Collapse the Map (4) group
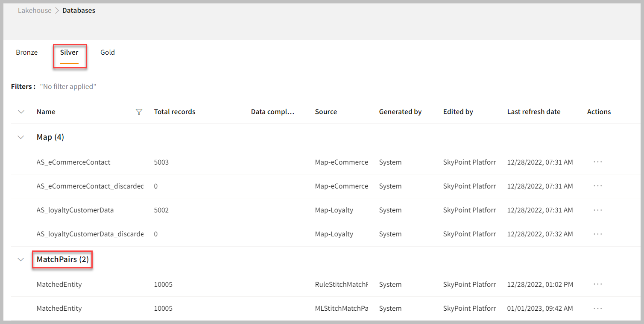 pos(21,137)
